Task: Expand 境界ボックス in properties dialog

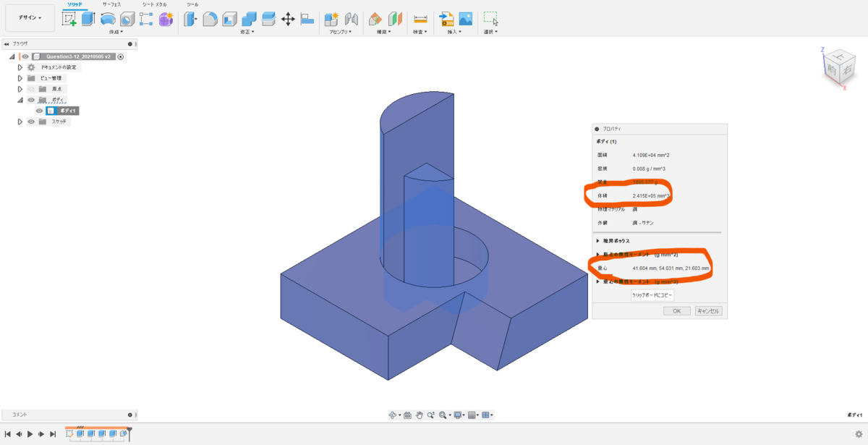Action: click(x=598, y=240)
